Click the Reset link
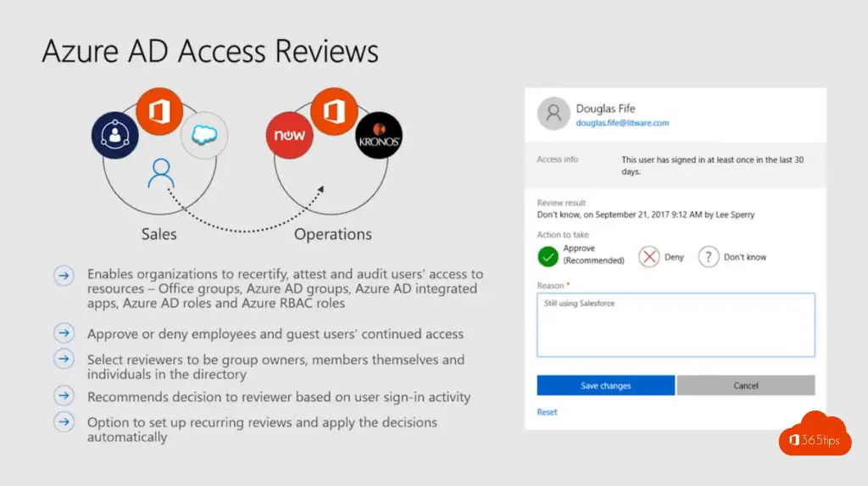The width and height of the screenshot is (868, 486). [547, 412]
